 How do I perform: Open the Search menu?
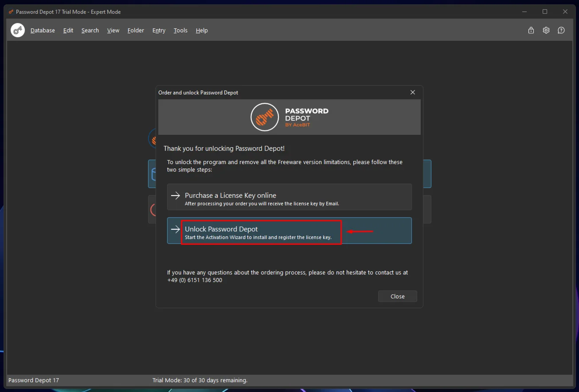point(90,30)
